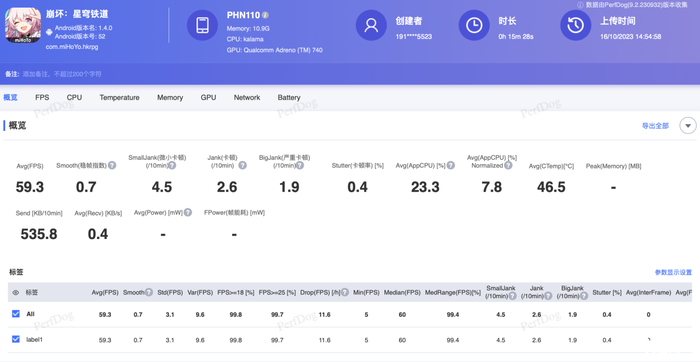Click the upload time history icon

click(575, 25)
